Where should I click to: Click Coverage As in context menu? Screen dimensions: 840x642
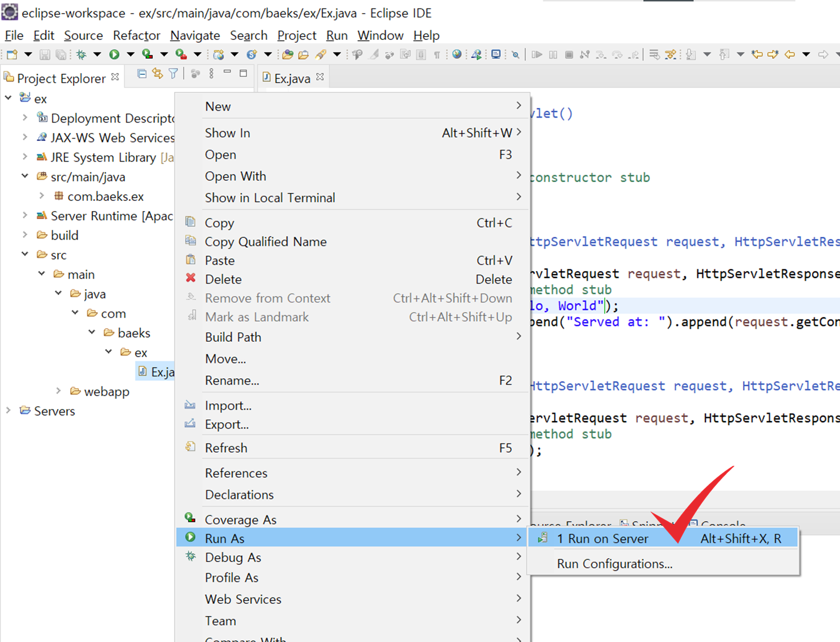pos(353,520)
